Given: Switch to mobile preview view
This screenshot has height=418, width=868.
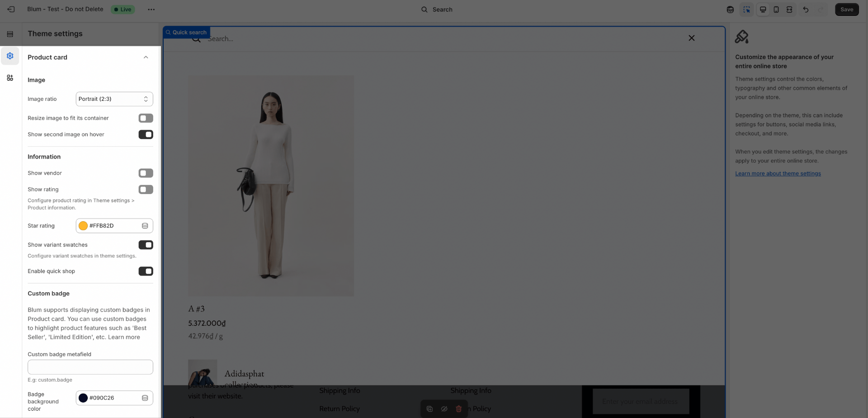Looking at the screenshot, I should (x=776, y=9).
